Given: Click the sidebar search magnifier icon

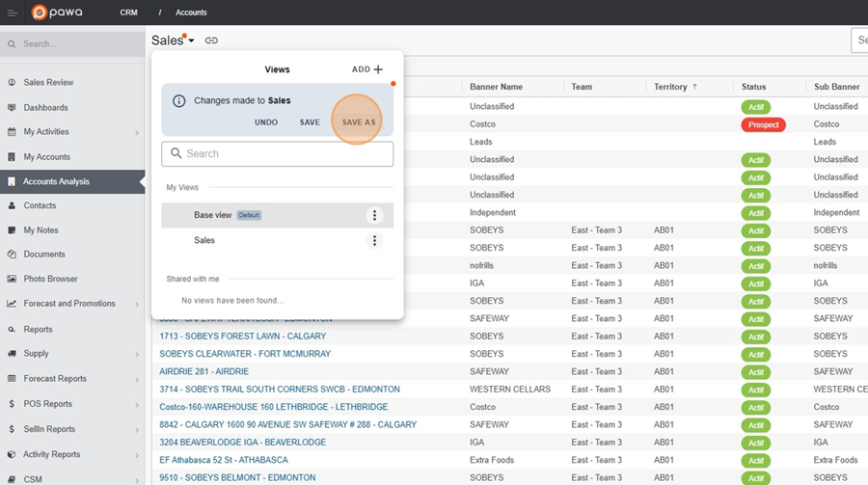Looking at the screenshot, I should point(12,43).
